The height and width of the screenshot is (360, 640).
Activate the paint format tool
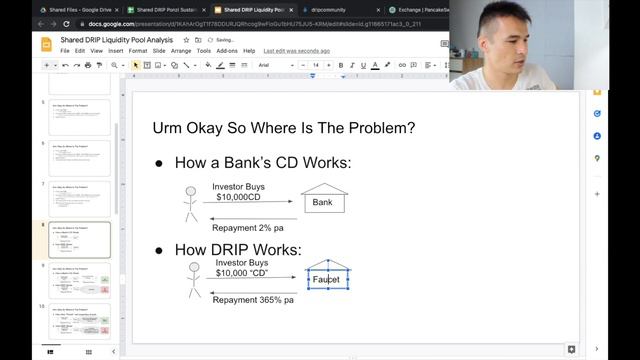99,65
